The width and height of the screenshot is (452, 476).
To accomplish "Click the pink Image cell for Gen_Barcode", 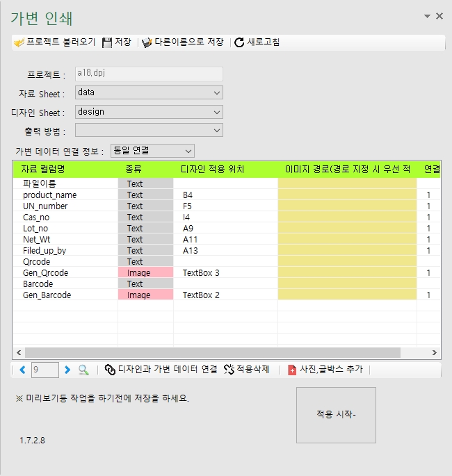I will (145, 295).
